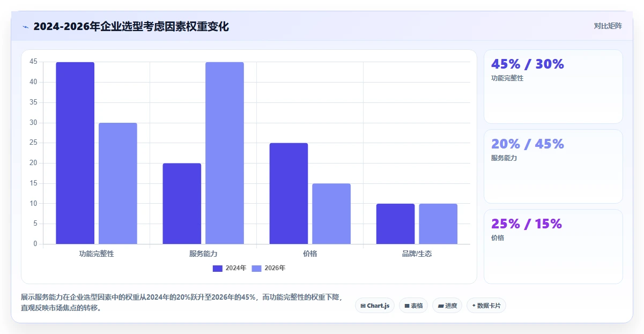Screen dimensions: 644x334
Task: Click the 价格 x-axis label
Action: click(310, 254)
